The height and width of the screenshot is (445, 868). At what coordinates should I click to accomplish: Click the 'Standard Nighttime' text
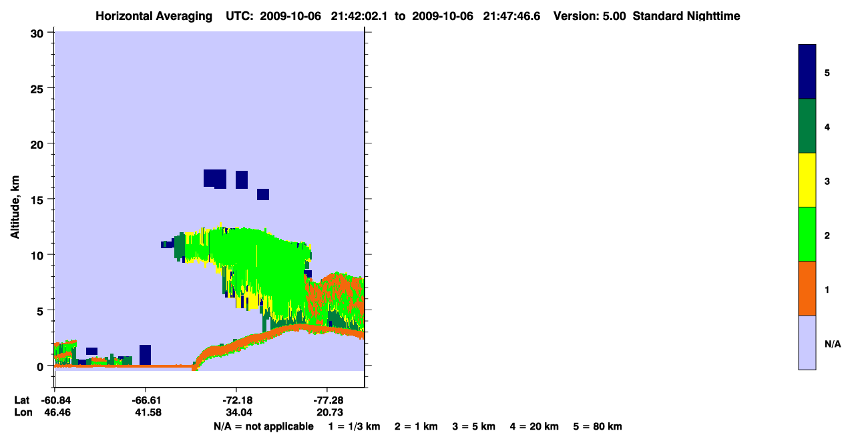coord(686,16)
